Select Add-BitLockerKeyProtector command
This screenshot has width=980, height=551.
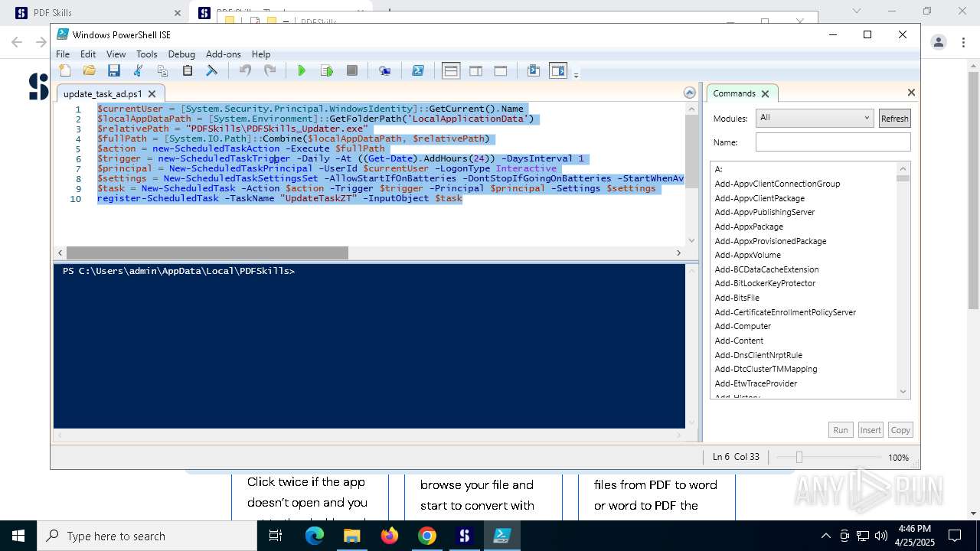click(x=765, y=283)
